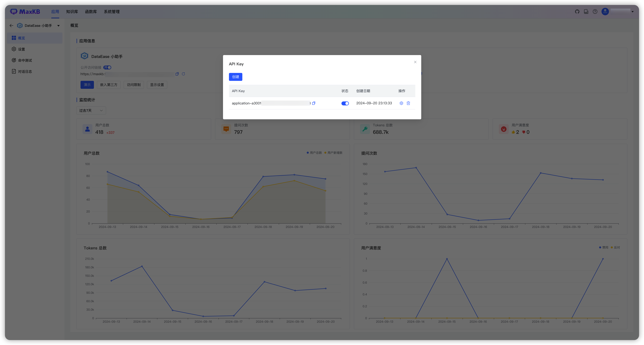The height and width of the screenshot is (345, 644).
Task: Copy the public access link
Action: (177, 74)
